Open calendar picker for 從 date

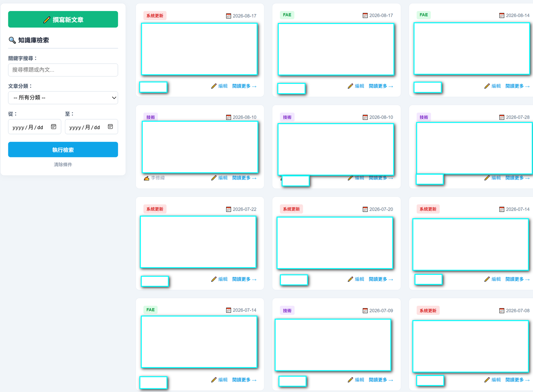coord(54,127)
